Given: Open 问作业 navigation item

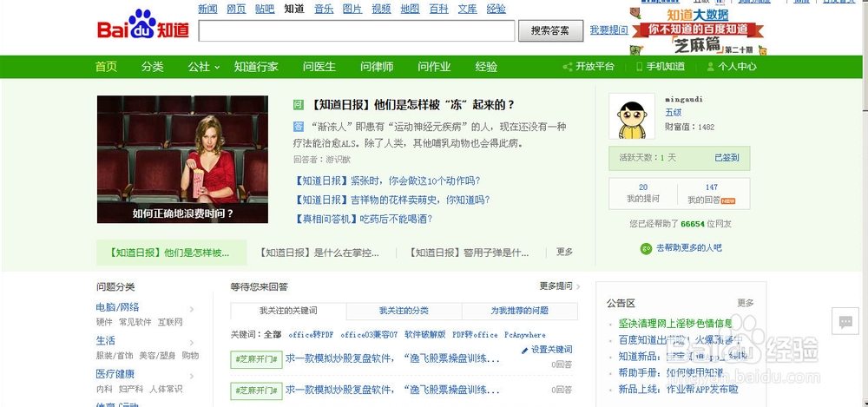Looking at the screenshot, I should pyautogui.click(x=435, y=67).
